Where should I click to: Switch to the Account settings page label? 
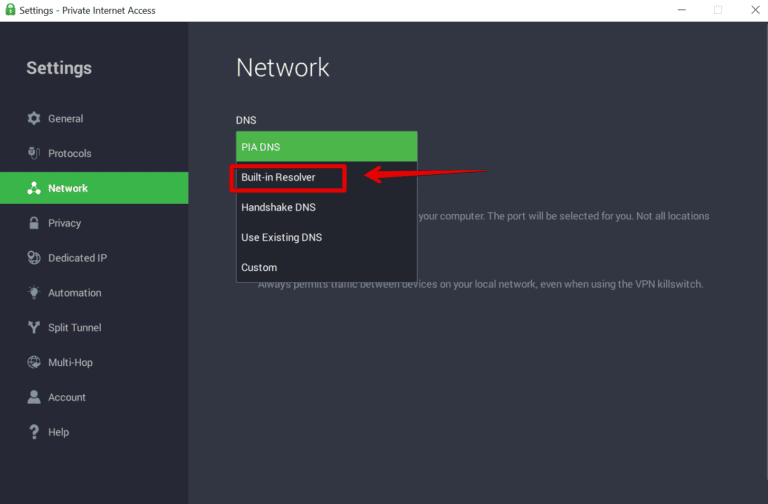click(67, 397)
